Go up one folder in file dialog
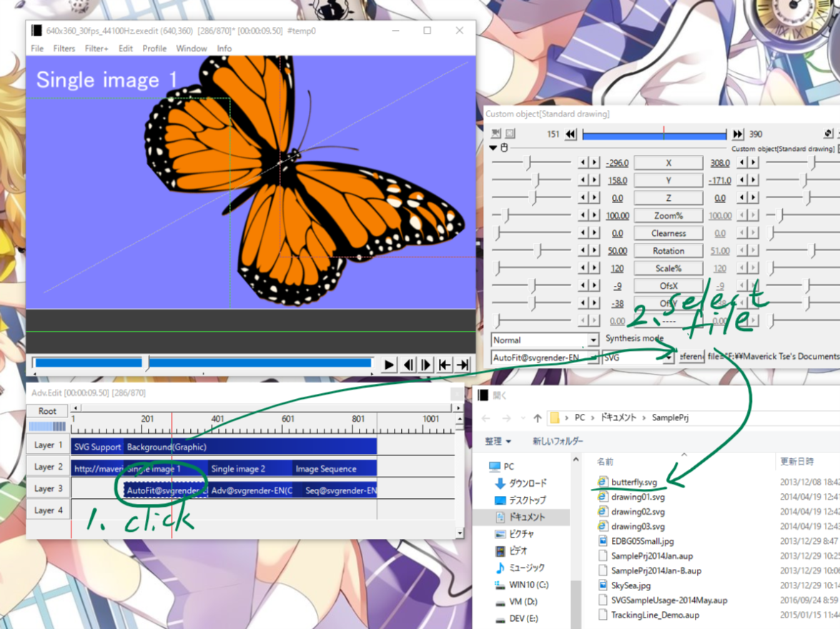 [x=538, y=418]
